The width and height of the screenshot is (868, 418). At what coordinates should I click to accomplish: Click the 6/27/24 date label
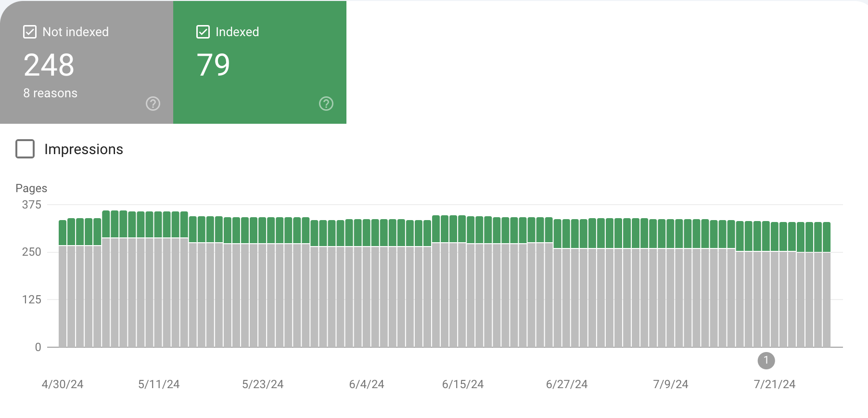[x=567, y=384]
